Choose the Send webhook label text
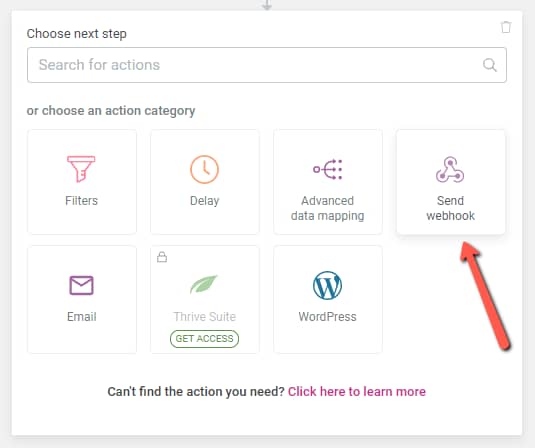This screenshot has height=448, width=535. [450, 208]
